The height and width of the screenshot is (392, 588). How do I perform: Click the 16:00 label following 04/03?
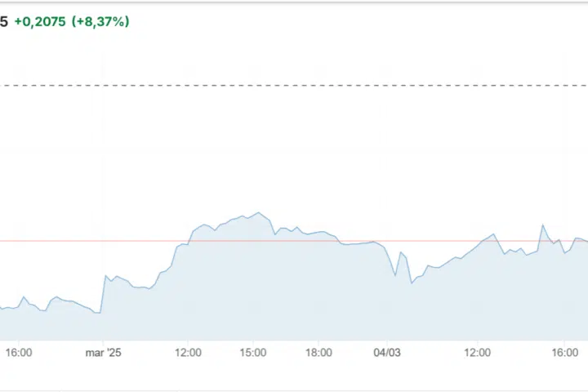click(x=566, y=353)
